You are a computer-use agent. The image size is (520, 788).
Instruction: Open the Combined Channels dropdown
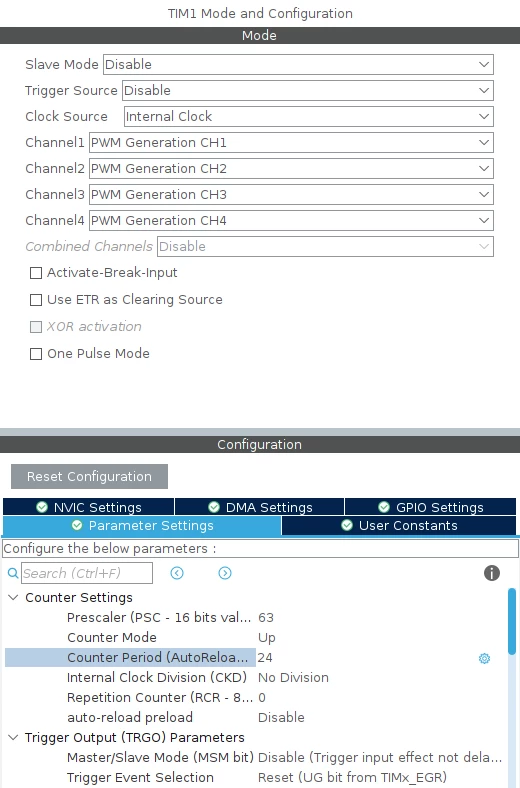coord(326,247)
